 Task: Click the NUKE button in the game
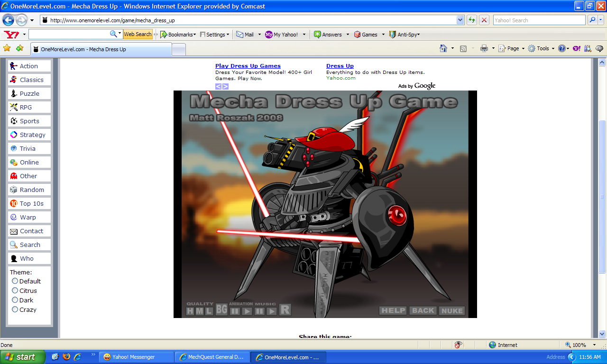(x=451, y=310)
